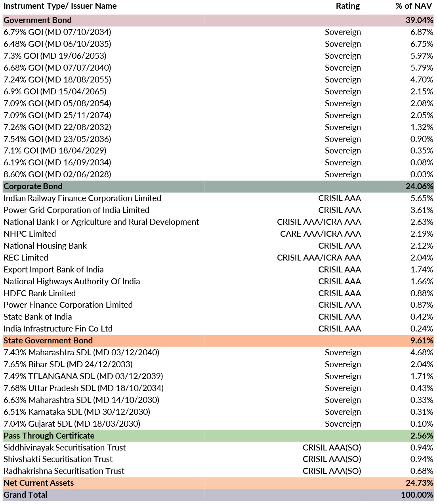The width and height of the screenshot is (437, 504).
Task: Click the State Government Bond heading
Action: coord(48,341)
